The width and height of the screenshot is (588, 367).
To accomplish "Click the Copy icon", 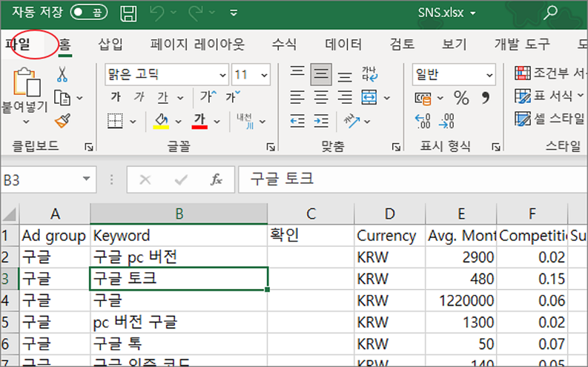I will click(63, 98).
